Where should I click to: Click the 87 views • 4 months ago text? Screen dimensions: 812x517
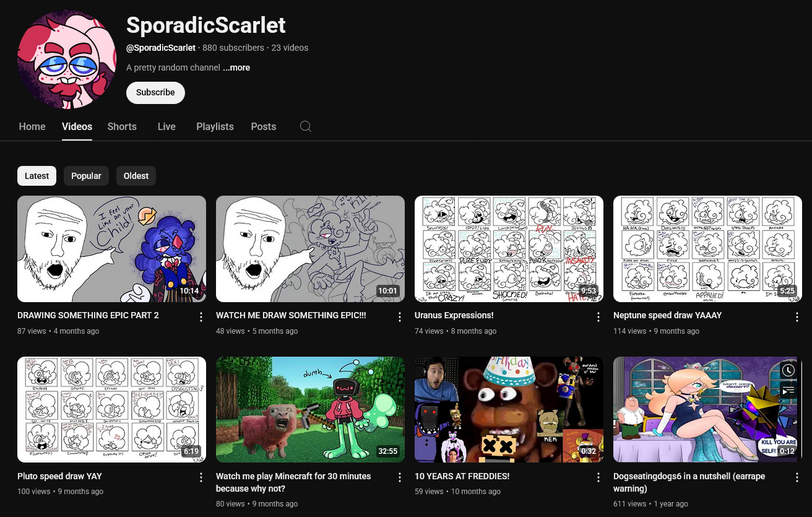[x=58, y=331]
